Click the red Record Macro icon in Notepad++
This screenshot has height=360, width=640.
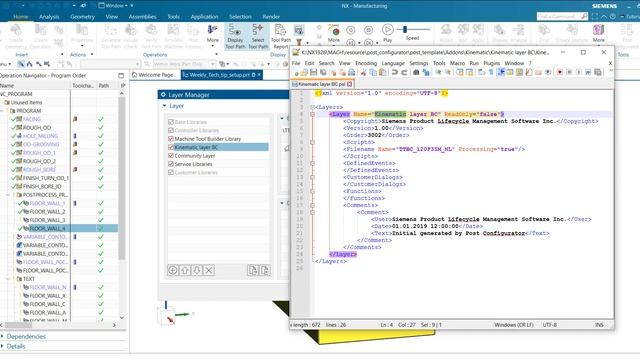tap(560, 73)
